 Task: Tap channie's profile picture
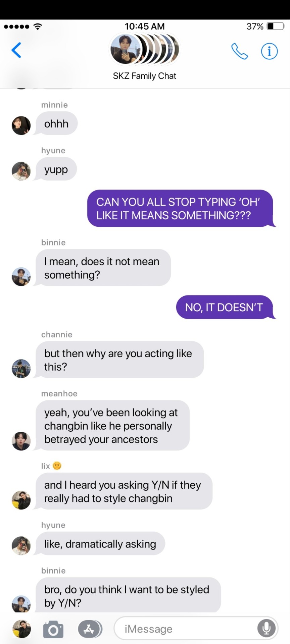(x=21, y=369)
